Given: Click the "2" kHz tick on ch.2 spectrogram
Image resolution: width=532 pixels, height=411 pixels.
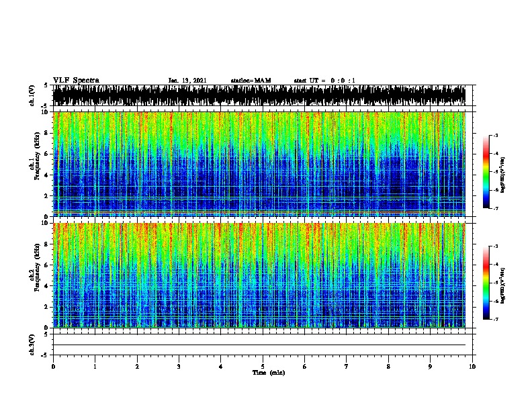Looking at the screenshot, I should point(47,307).
